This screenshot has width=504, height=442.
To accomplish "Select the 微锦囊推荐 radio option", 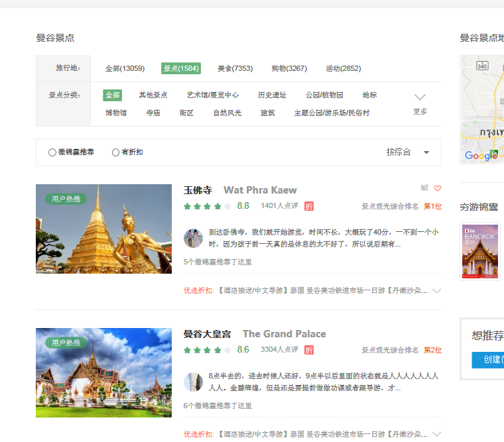I will click(x=52, y=152).
